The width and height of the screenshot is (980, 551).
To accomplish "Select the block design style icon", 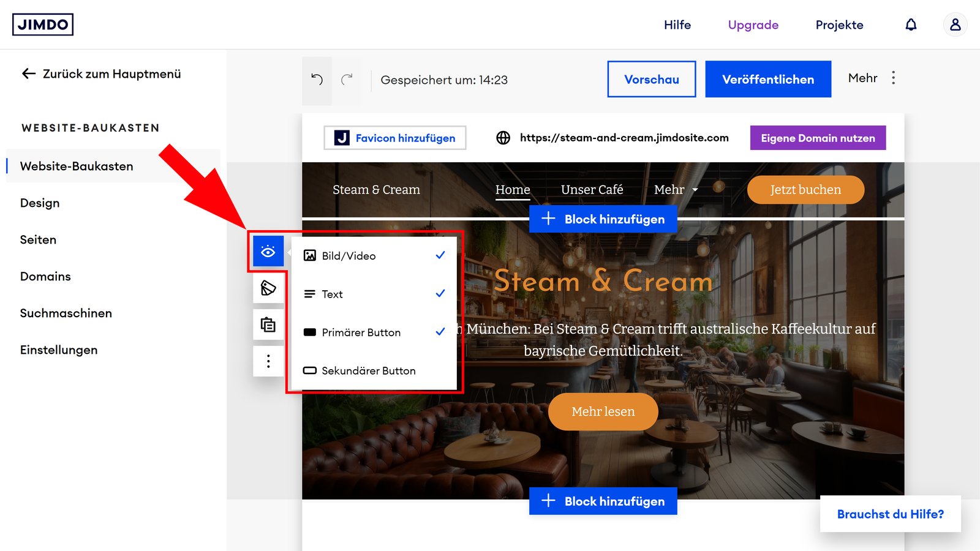I will pos(268,288).
